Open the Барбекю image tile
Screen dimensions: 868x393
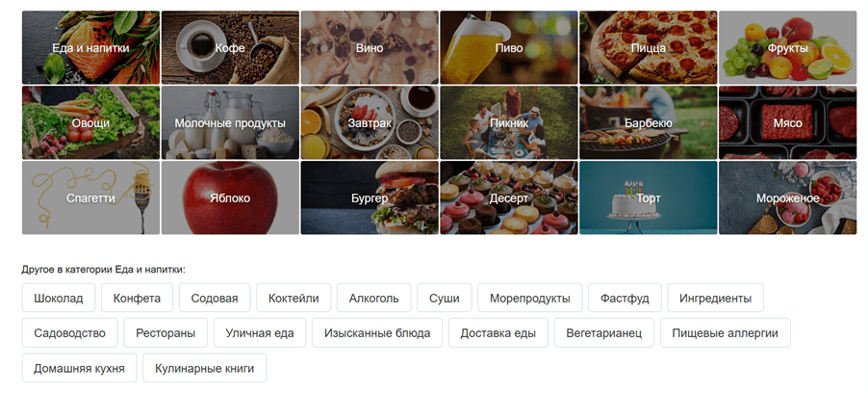tap(649, 122)
